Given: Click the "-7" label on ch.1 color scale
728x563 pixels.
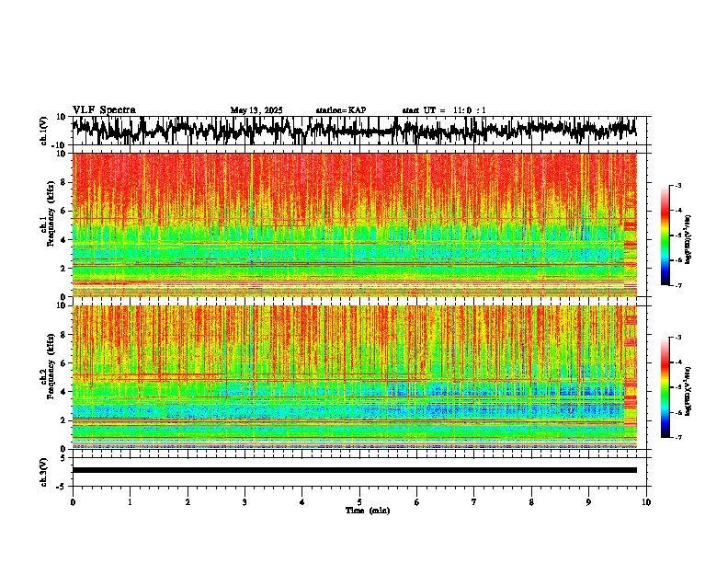Looking at the screenshot, I should coord(677,285).
